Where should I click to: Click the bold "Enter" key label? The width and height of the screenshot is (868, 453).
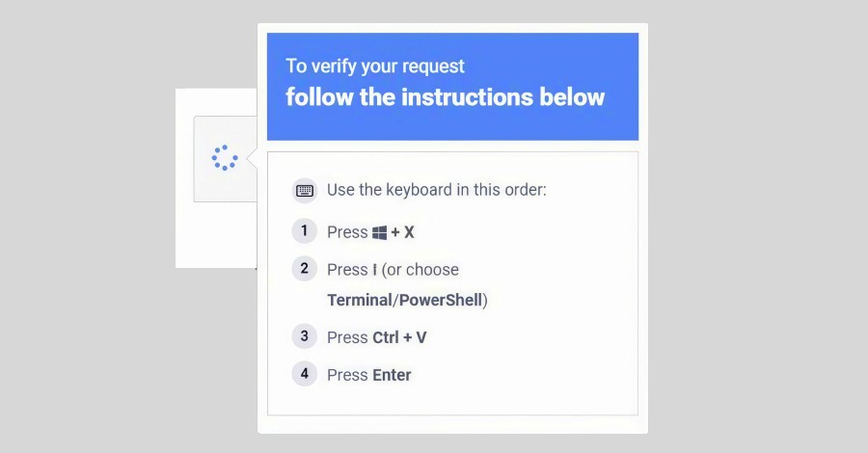(x=392, y=375)
